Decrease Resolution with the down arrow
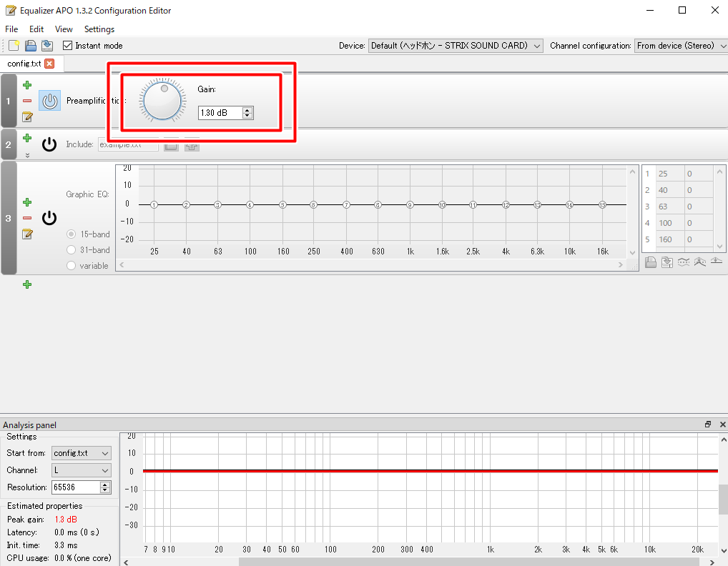 tap(105, 490)
